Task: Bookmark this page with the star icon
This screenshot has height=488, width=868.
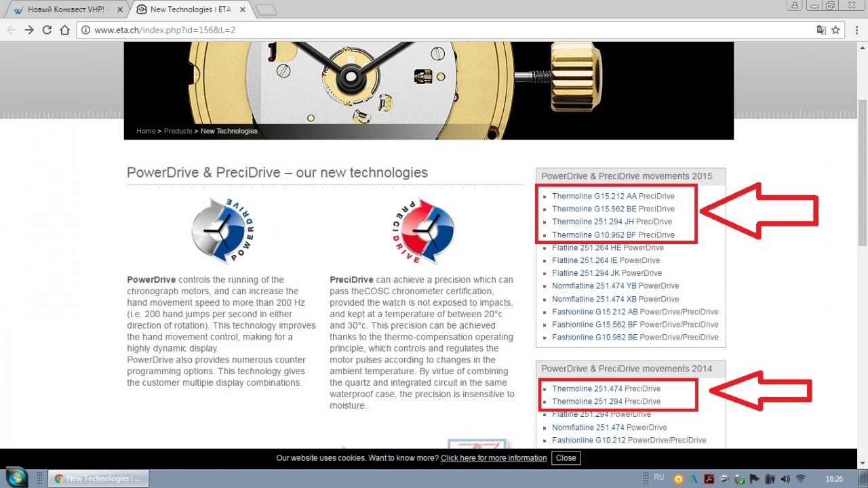Action: click(x=836, y=30)
